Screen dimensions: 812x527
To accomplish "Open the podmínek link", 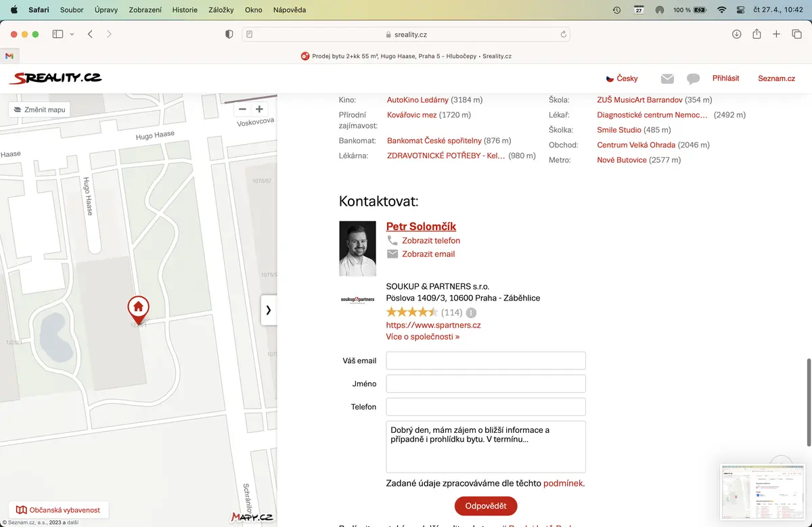I will (x=562, y=483).
